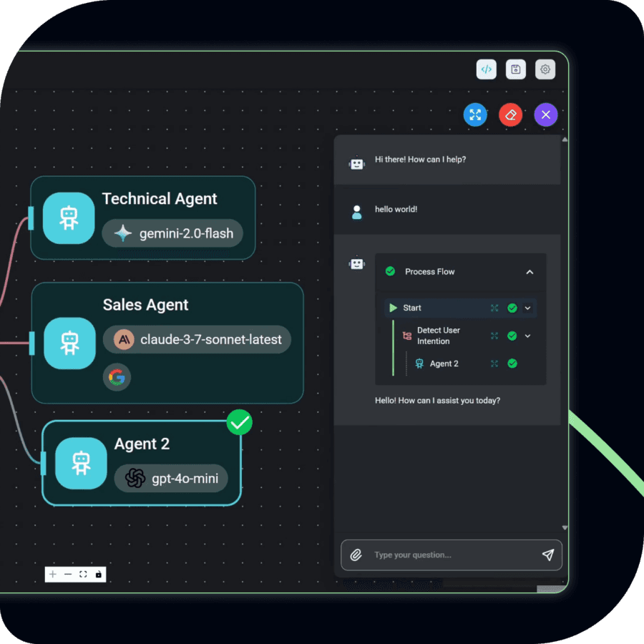The width and height of the screenshot is (644, 644).
Task: Click the "Hi there! How can I help?" message
Action: tap(420, 160)
